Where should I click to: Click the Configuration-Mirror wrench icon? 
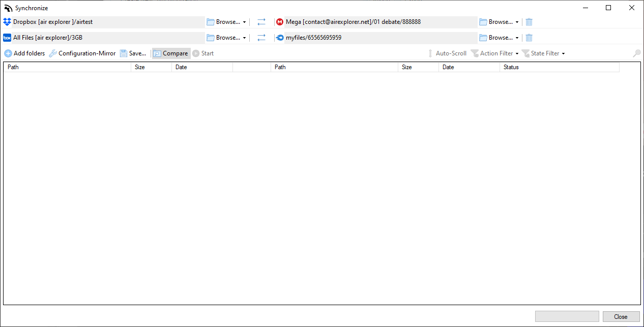tap(53, 53)
